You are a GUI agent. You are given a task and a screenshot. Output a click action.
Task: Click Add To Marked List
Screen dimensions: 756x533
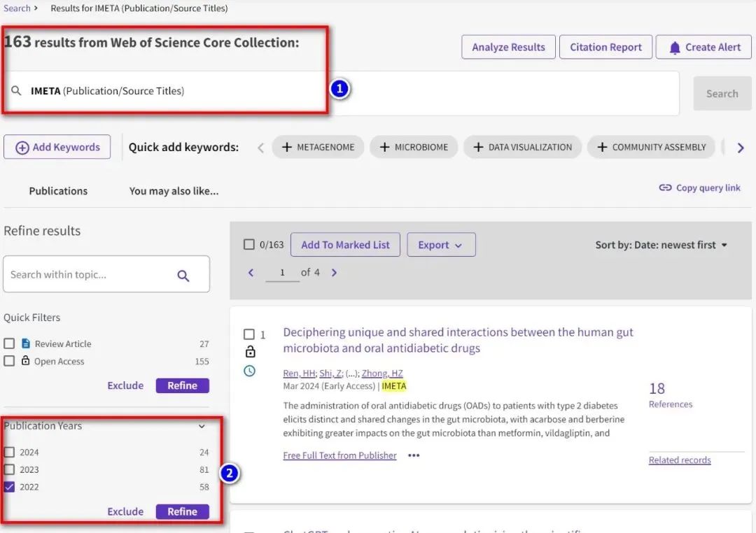point(345,245)
